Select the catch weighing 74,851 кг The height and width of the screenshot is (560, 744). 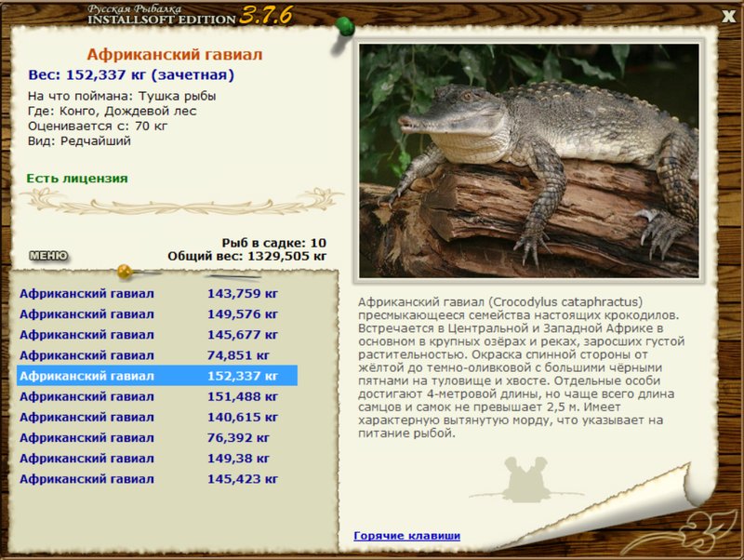click(x=157, y=355)
